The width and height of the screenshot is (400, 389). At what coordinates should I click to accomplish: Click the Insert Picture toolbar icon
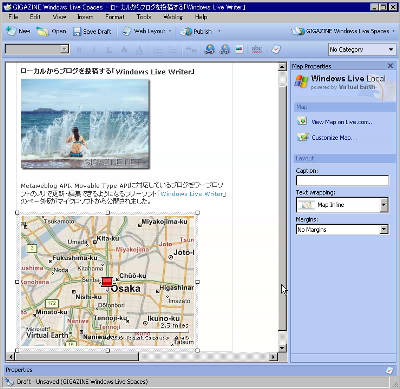tap(239, 50)
